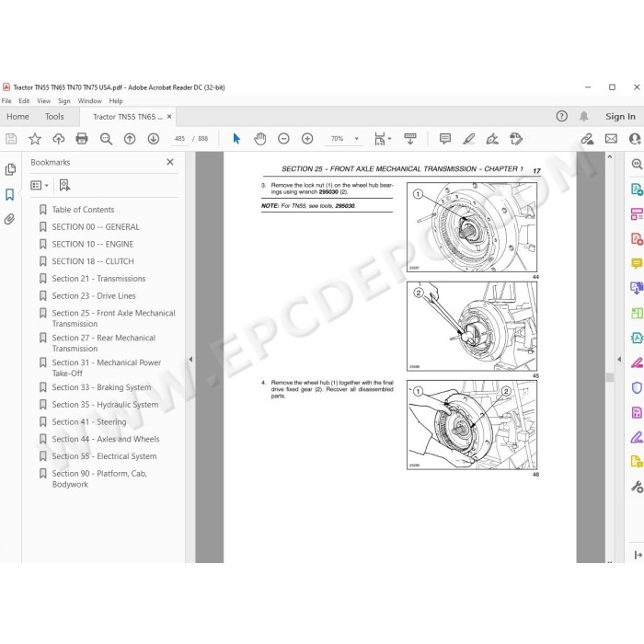The height and width of the screenshot is (644, 644).
Task: Open SECTION 10 -- ENGINE bookmark
Action: click(92, 244)
